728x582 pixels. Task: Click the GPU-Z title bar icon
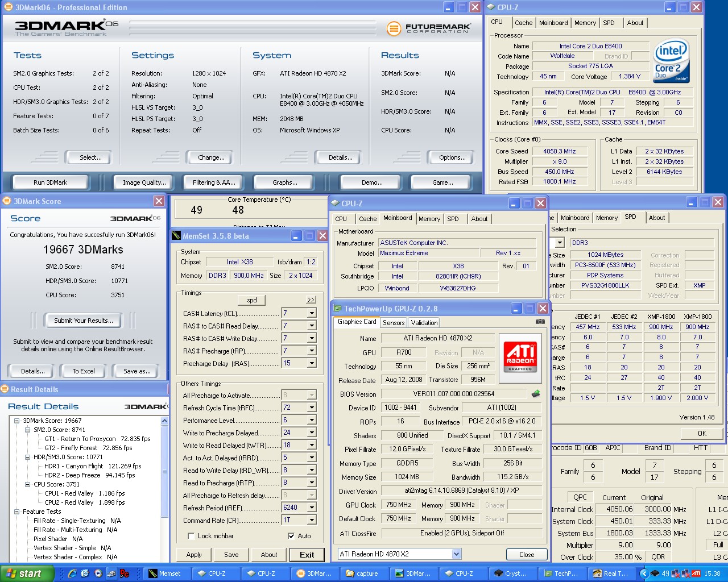click(338, 309)
